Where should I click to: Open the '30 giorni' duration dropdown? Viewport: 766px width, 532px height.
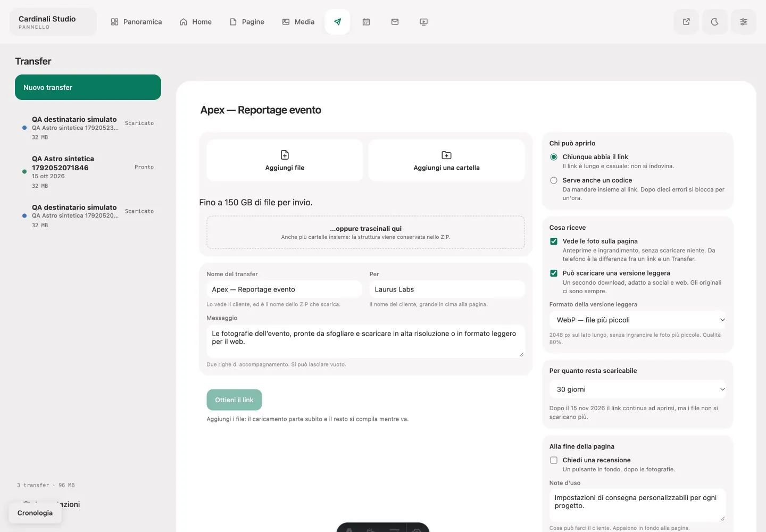click(x=637, y=389)
